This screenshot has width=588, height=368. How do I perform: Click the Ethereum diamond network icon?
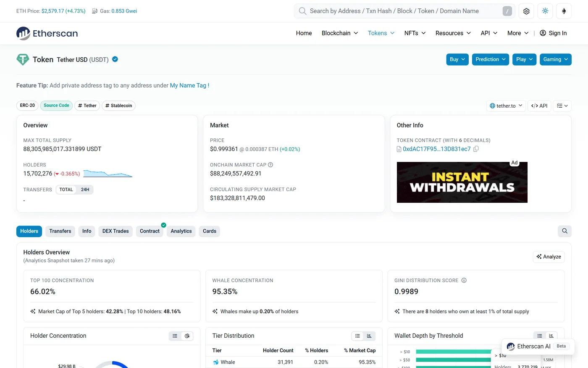(x=564, y=11)
